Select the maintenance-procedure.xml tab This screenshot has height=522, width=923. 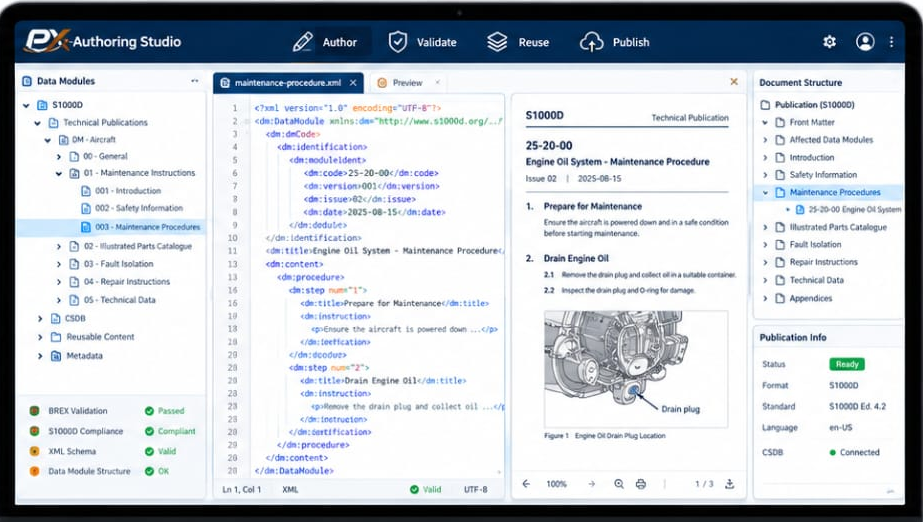pos(288,83)
